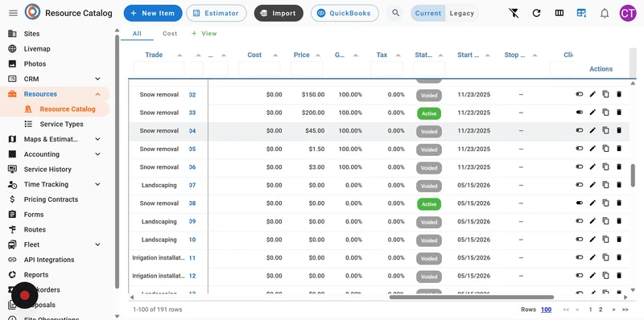This screenshot has height=320, width=644.
Task: Copy item 12 Irrigation installation row
Action: coord(605,276)
